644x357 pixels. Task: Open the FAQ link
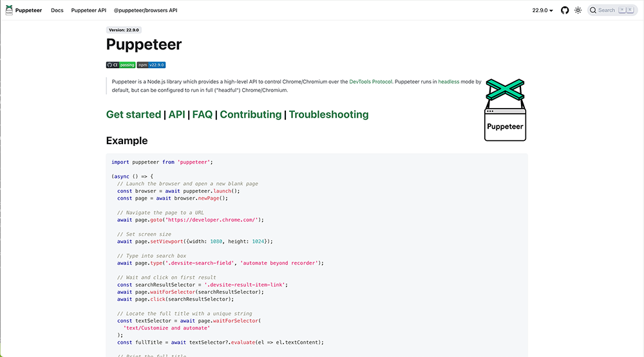202,114
